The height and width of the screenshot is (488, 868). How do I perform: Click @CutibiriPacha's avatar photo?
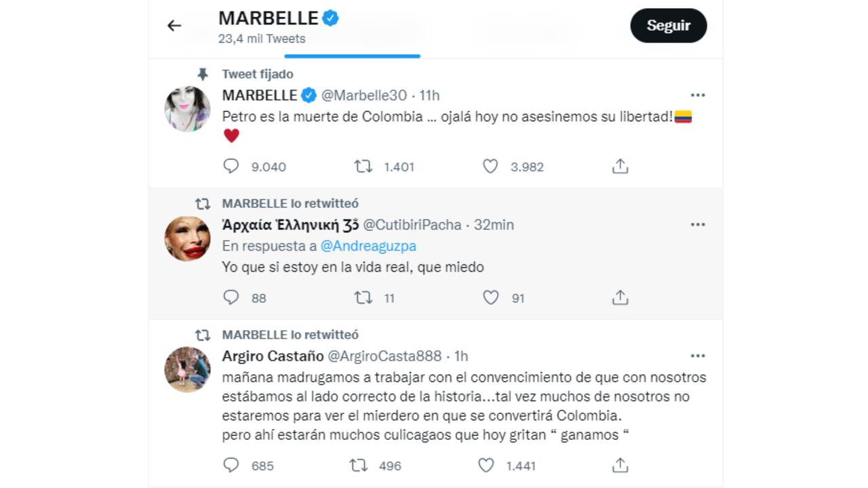click(x=188, y=237)
